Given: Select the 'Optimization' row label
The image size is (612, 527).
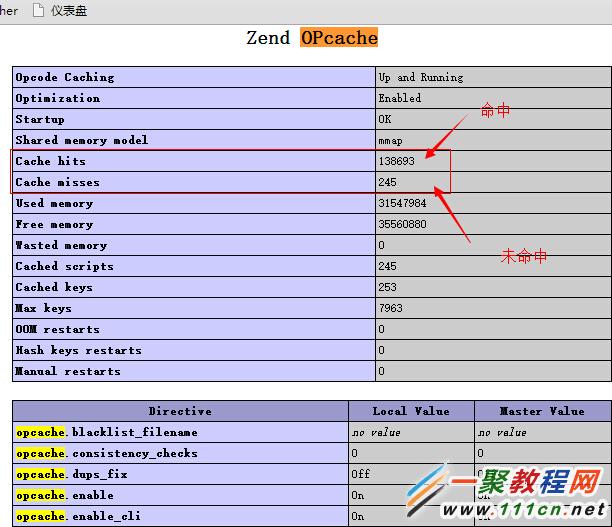Looking at the screenshot, I should pyautogui.click(x=58, y=98).
